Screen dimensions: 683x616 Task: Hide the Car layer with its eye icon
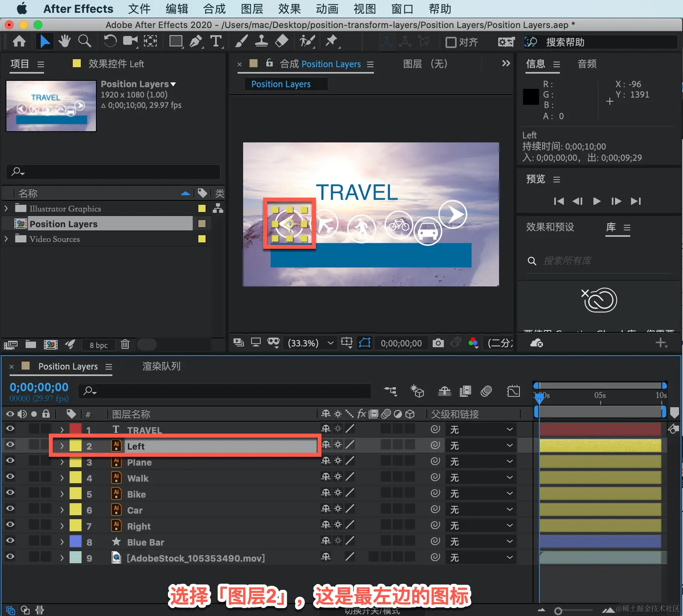10,509
